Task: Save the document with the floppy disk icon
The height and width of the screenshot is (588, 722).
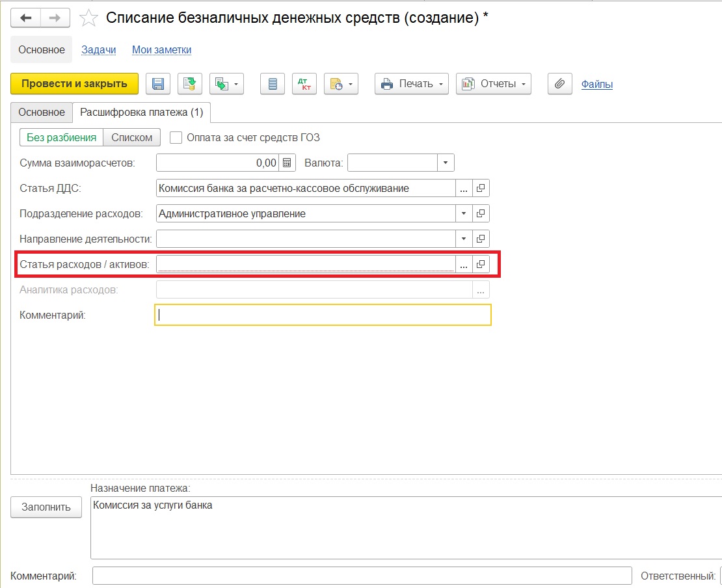Action: 158,84
